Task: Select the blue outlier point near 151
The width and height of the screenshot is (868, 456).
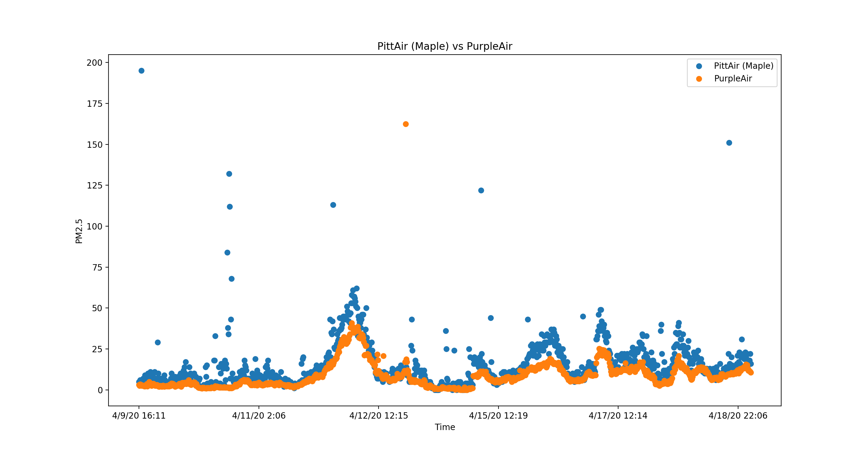Action: tap(729, 143)
